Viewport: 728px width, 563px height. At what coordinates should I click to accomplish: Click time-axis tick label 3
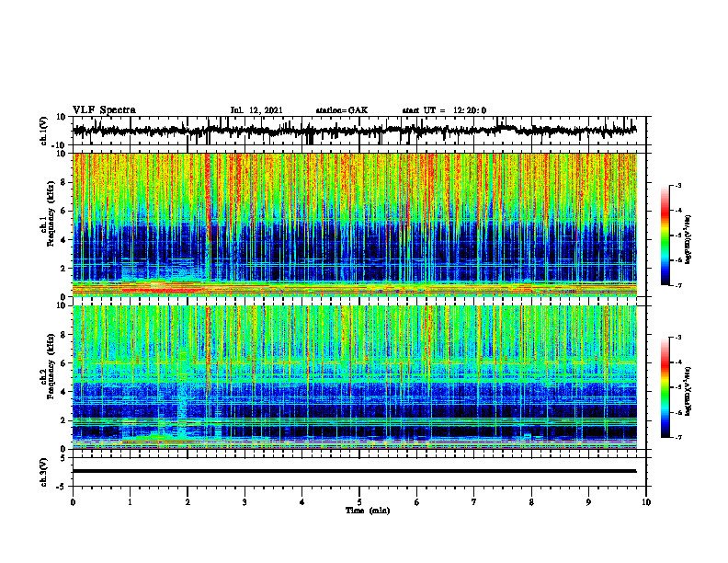tap(245, 502)
